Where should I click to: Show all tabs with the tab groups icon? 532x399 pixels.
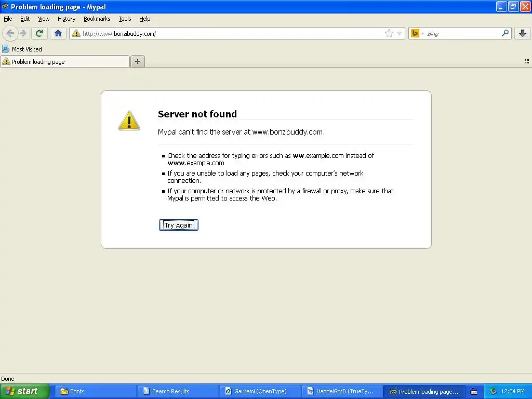tap(527, 61)
